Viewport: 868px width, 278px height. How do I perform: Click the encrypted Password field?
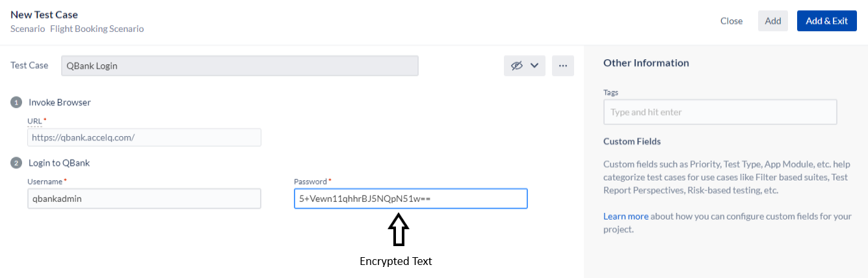(x=410, y=199)
